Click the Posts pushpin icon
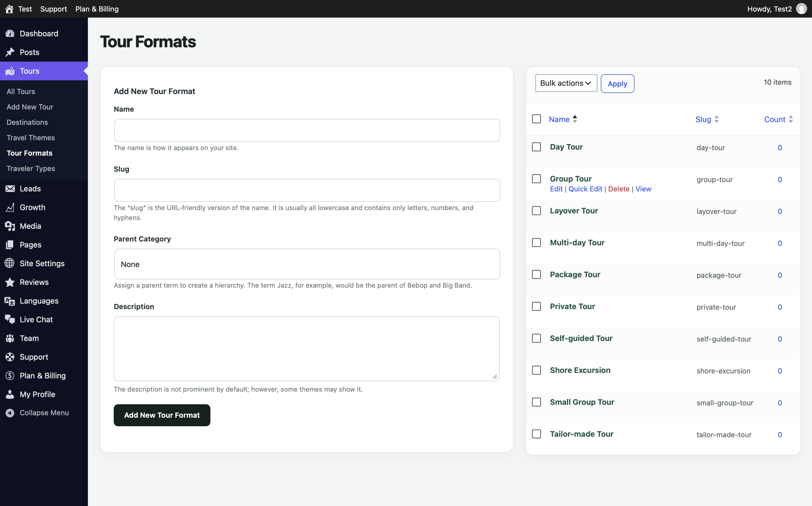812x506 pixels. coord(10,52)
